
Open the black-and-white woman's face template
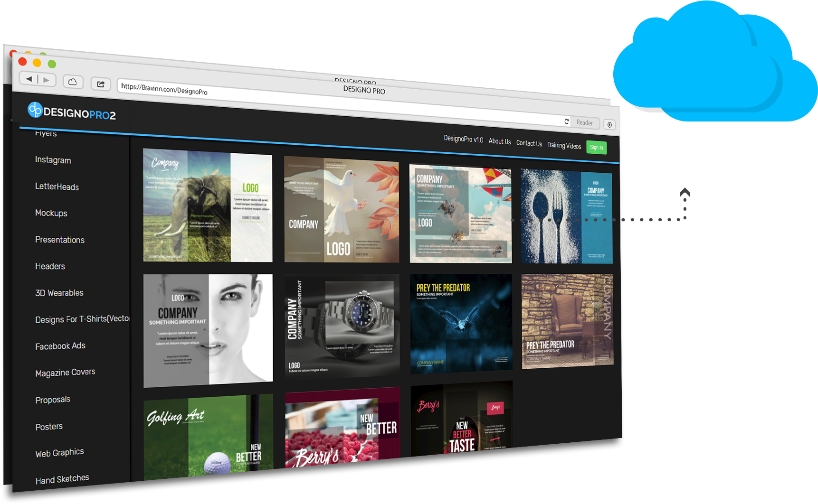click(208, 331)
